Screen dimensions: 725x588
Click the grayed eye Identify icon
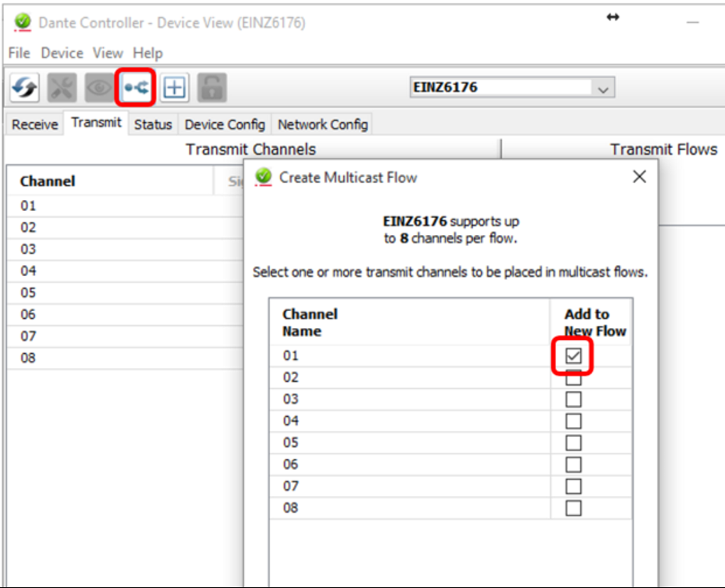click(x=99, y=87)
